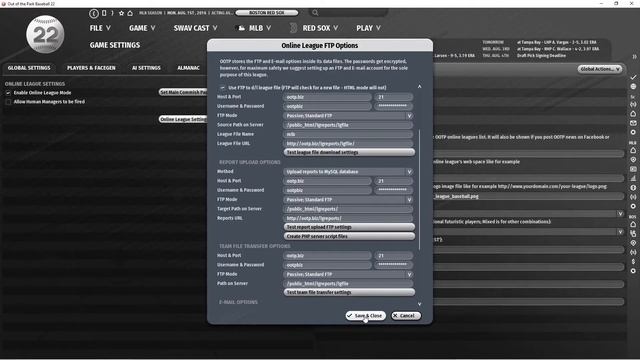Click the home icon in top toolbar

tap(130, 13)
